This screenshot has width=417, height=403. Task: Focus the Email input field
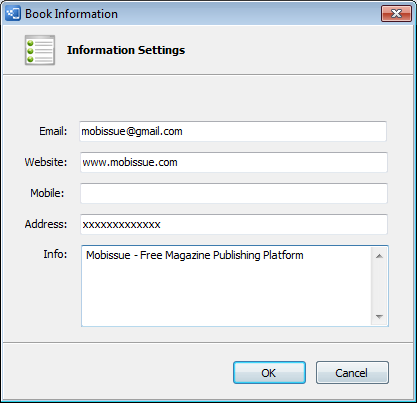pyautogui.click(x=233, y=131)
